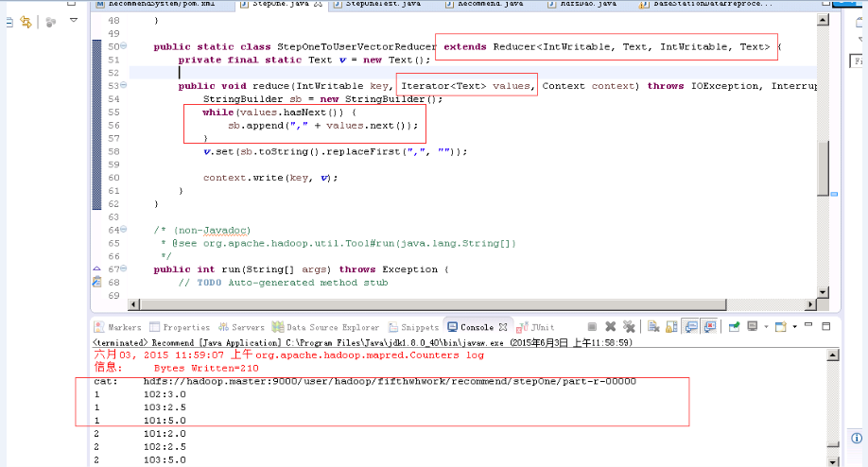Click the TODO task marker at line 68
The height and width of the screenshot is (467, 868).
pos(96,283)
